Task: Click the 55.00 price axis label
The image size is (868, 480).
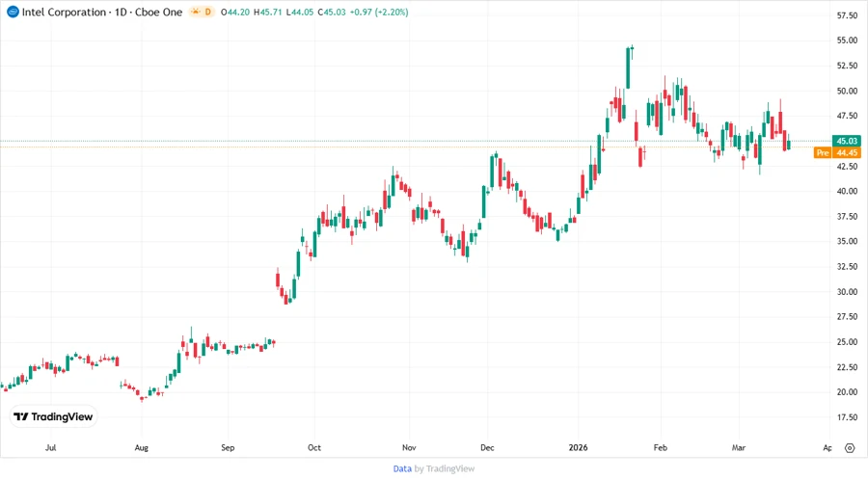Action: pos(847,40)
